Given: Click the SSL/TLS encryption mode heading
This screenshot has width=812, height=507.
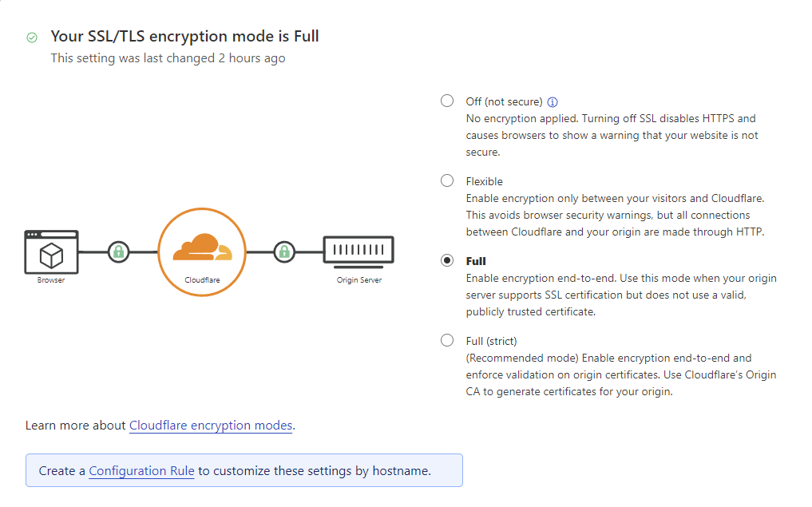Looking at the screenshot, I should tap(185, 36).
